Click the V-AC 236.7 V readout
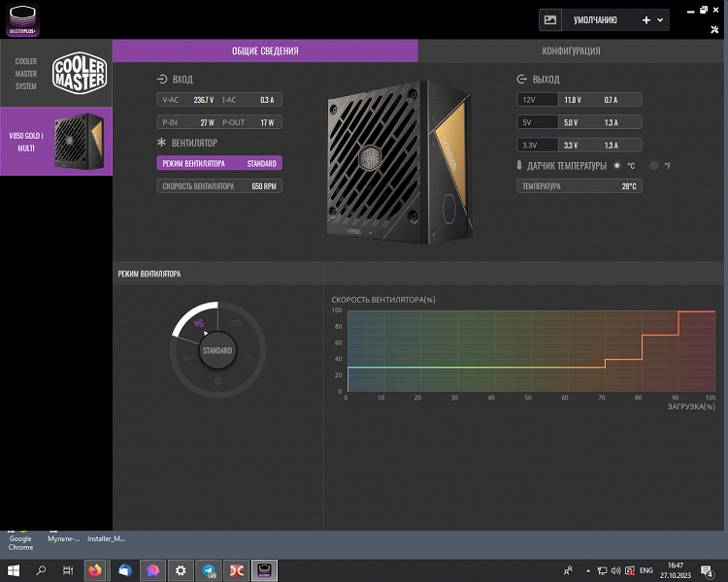This screenshot has height=582, width=728. [188, 100]
